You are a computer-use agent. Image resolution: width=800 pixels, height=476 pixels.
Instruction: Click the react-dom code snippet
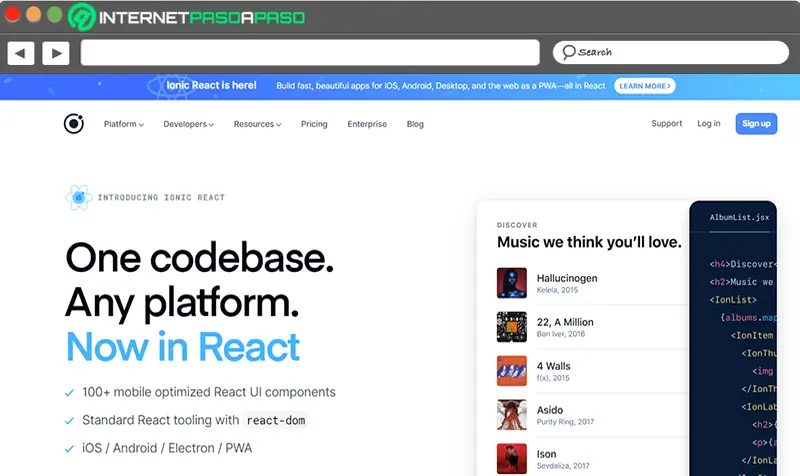[x=276, y=420]
